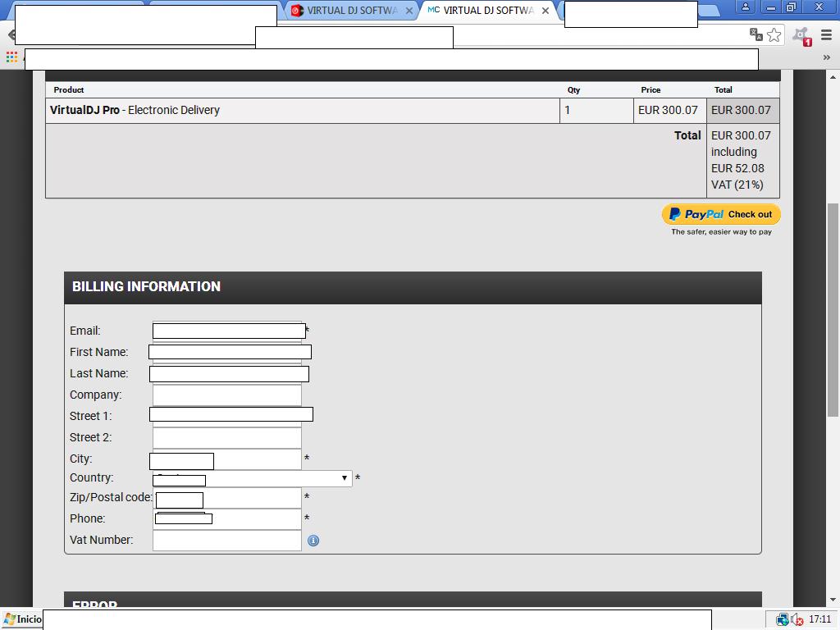This screenshot has height=630, width=840.
Task: Select the active VIRTUAL DJ SOFTWARE tab
Action: point(487,10)
